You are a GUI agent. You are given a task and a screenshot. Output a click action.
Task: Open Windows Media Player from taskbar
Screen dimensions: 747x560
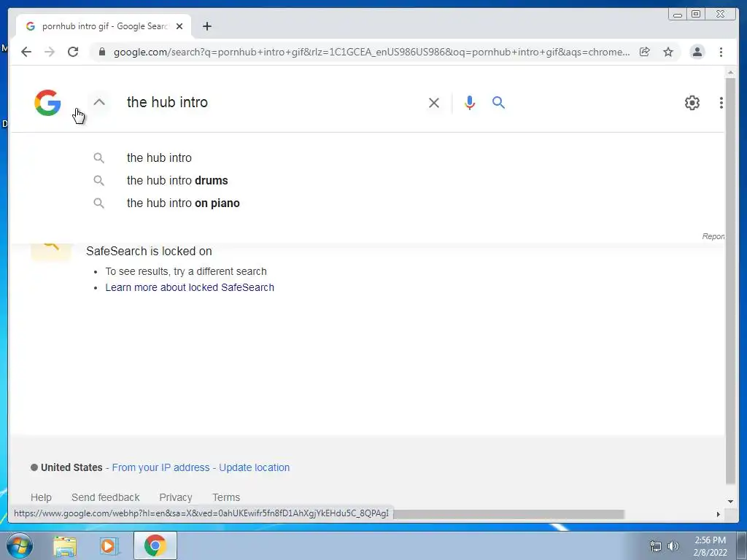coord(109,546)
